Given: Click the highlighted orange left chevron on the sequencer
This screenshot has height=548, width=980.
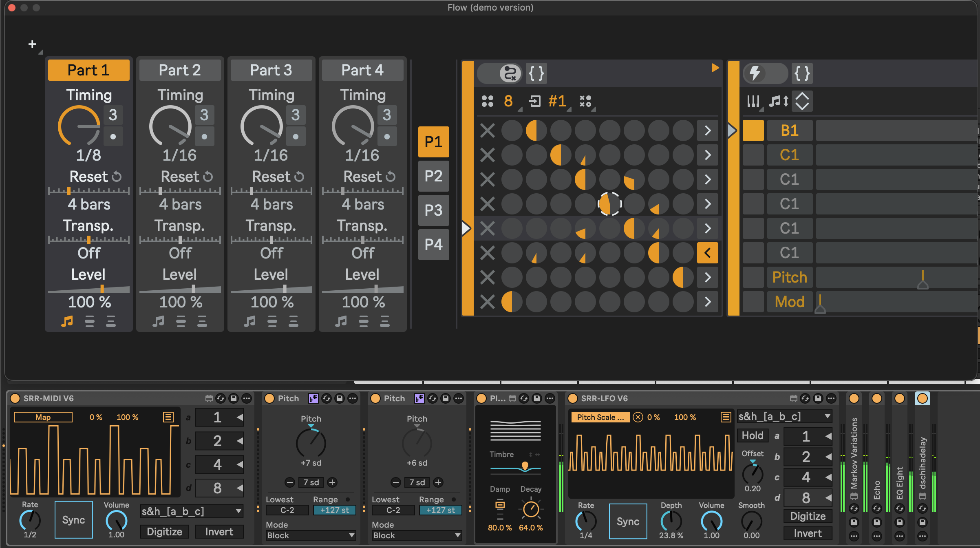Looking at the screenshot, I should coord(708,253).
